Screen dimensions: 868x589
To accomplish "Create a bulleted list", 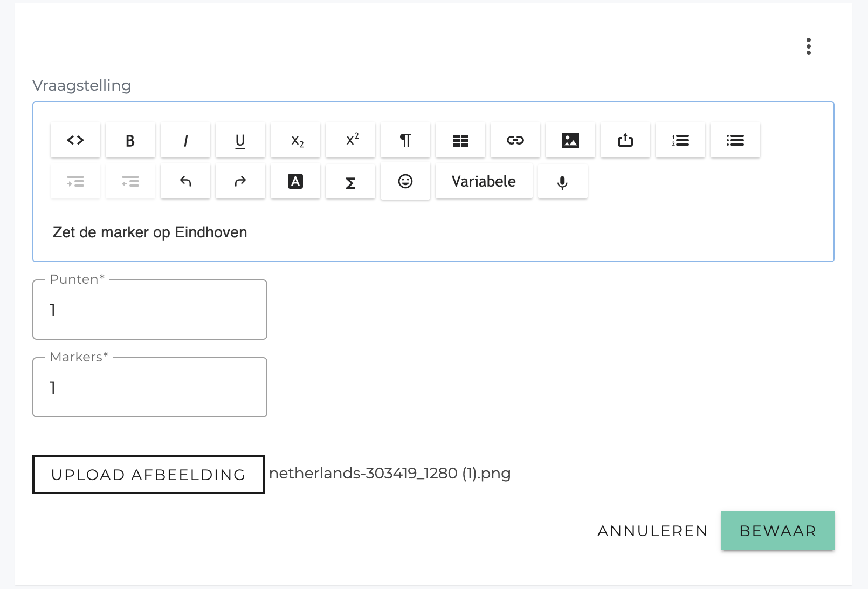I will 735,140.
